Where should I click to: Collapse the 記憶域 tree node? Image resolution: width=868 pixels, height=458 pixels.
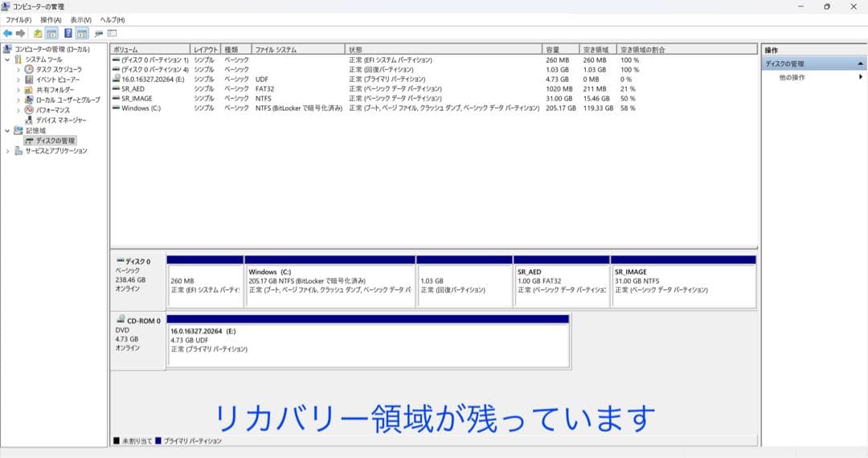[x=7, y=130]
